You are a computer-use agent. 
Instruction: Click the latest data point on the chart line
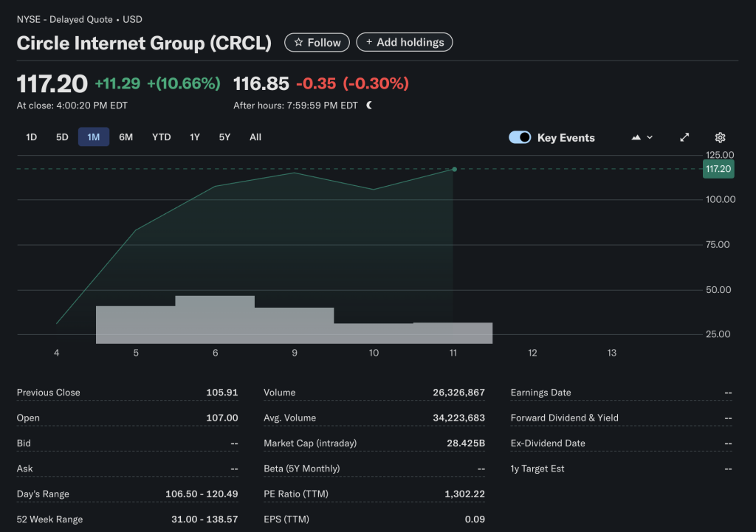point(454,169)
